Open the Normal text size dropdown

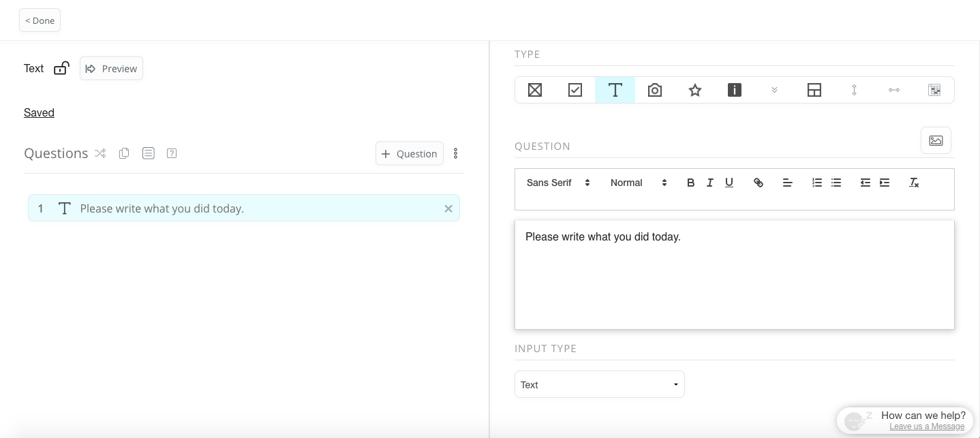pyautogui.click(x=639, y=183)
